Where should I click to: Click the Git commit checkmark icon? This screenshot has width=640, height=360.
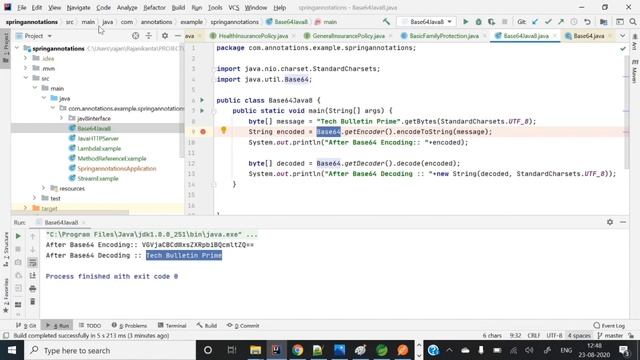click(x=548, y=22)
